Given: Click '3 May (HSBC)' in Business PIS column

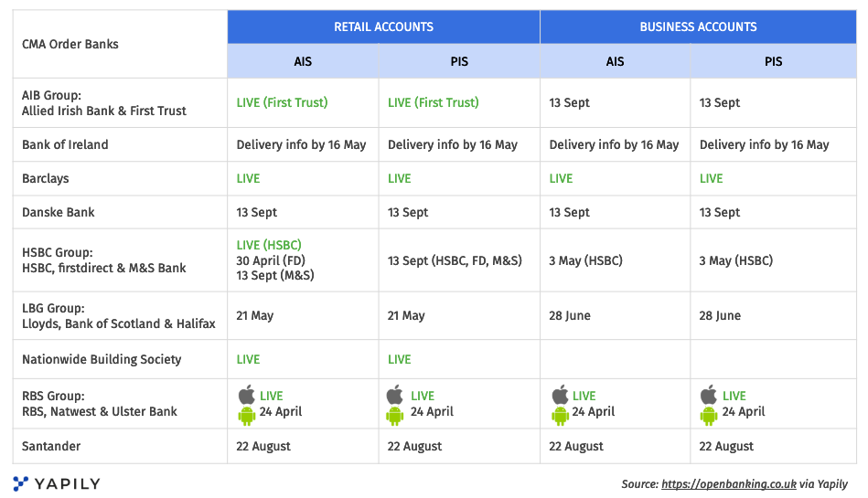Looking at the screenshot, I should coord(735,260).
